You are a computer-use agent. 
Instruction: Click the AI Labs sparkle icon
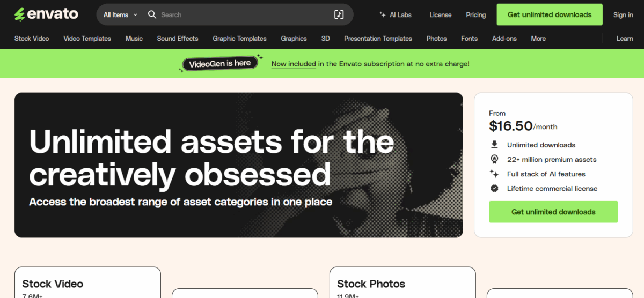coord(383,15)
